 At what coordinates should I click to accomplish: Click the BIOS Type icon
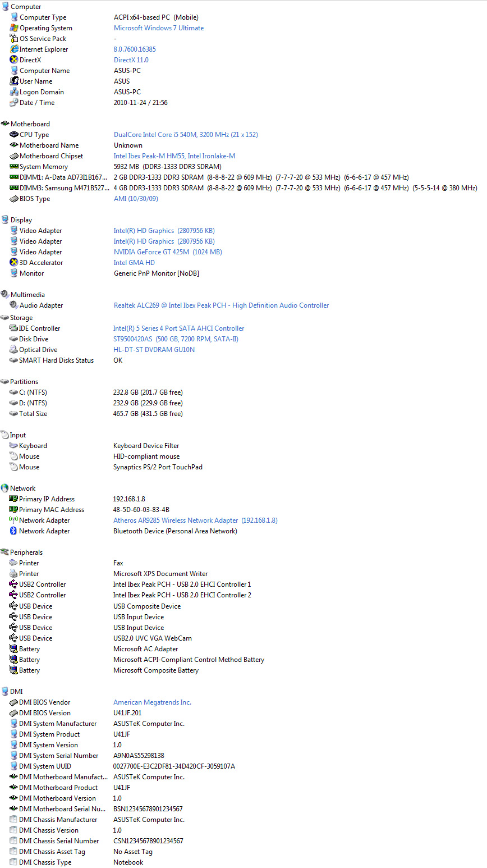tap(14, 199)
